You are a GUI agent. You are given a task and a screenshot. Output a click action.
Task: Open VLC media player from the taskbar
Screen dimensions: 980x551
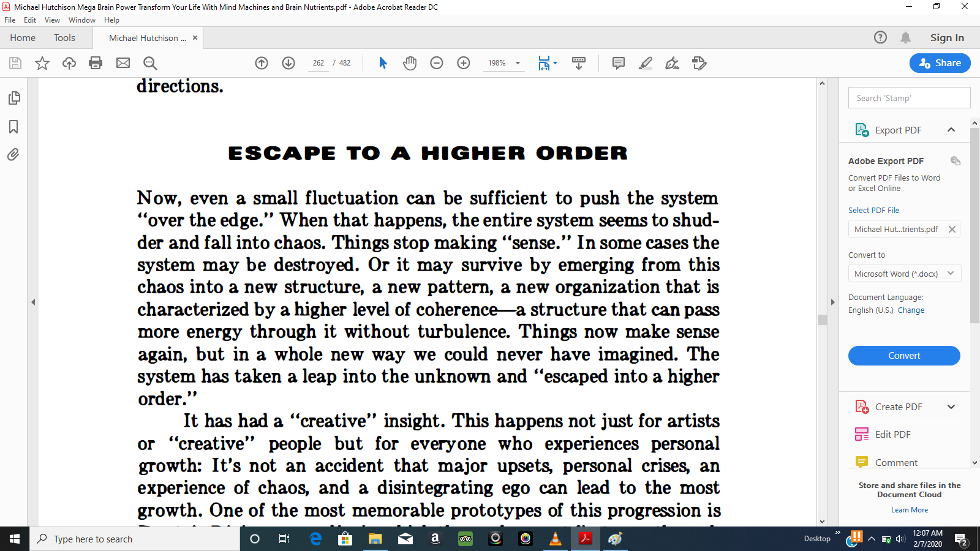click(556, 539)
